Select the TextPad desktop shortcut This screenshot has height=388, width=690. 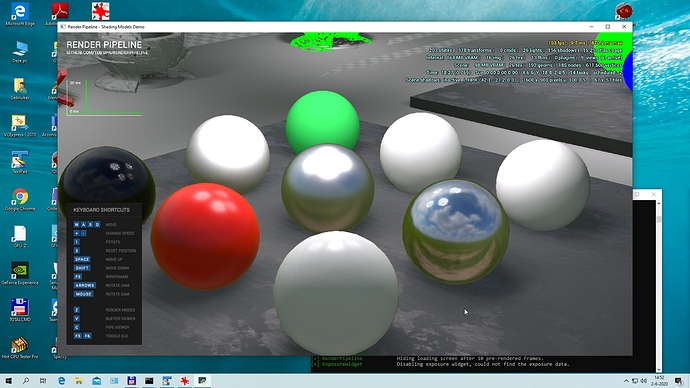[20, 162]
